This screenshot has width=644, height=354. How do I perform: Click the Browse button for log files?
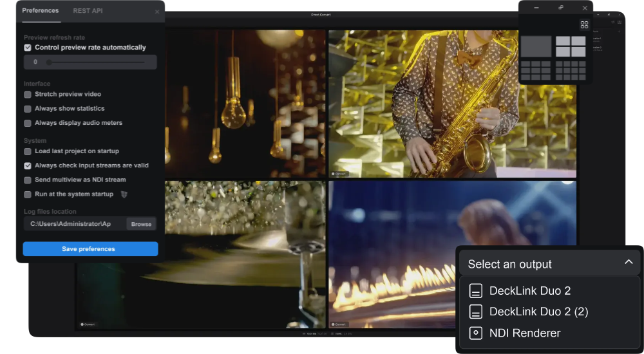pos(141,224)
